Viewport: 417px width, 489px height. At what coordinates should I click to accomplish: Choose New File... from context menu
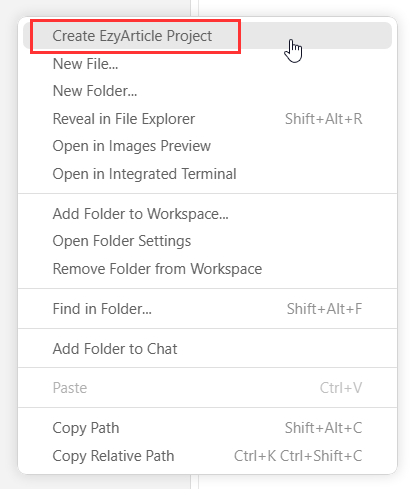coord(207,64)
